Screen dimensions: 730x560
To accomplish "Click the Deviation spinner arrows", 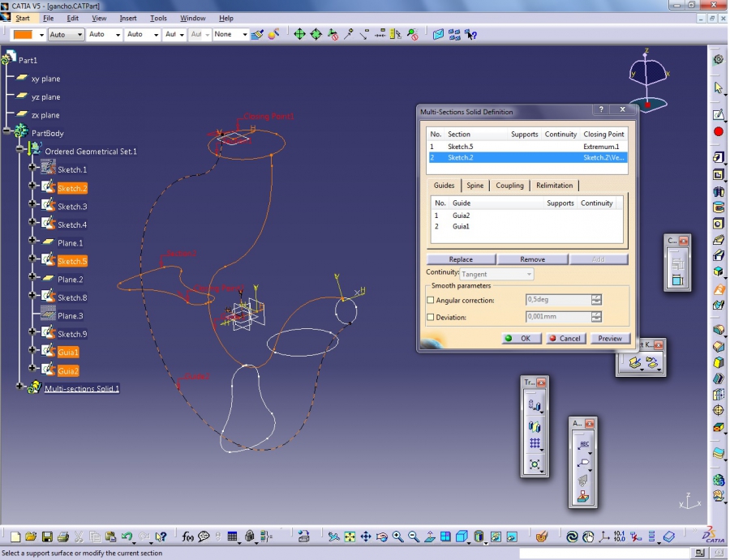I will point(596,317).
